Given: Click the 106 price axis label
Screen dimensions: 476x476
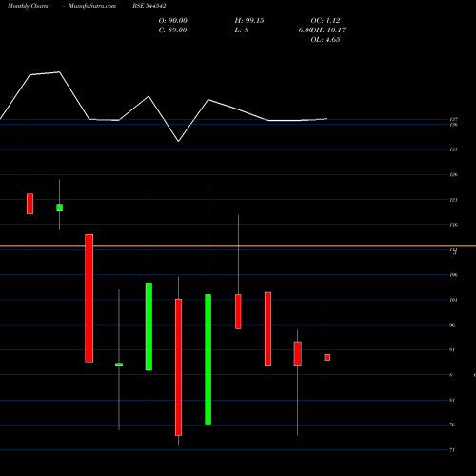Looking at the screenshot, I should pyautogui.click(x=453, y=275).
